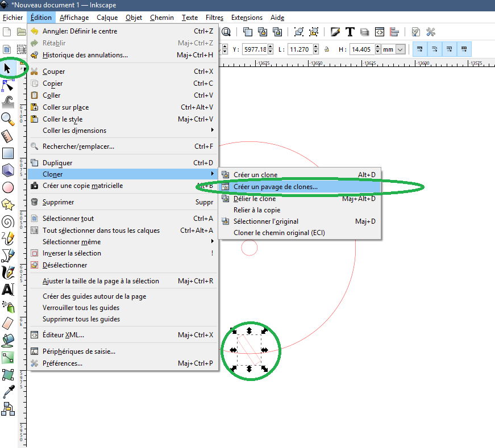This screenshot has width=495, height=448.
Task: Open Éditeur XML menu entry
Action: (123, 335)
